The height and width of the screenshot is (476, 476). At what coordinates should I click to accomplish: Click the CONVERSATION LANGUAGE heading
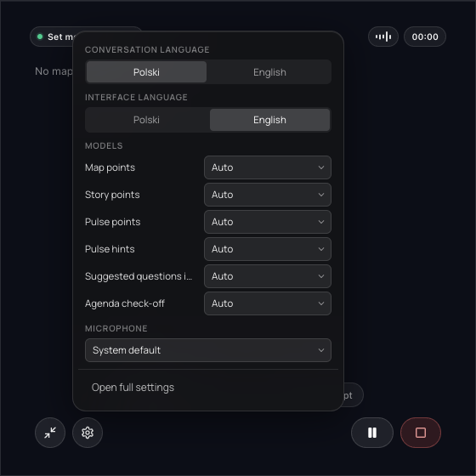147,50
